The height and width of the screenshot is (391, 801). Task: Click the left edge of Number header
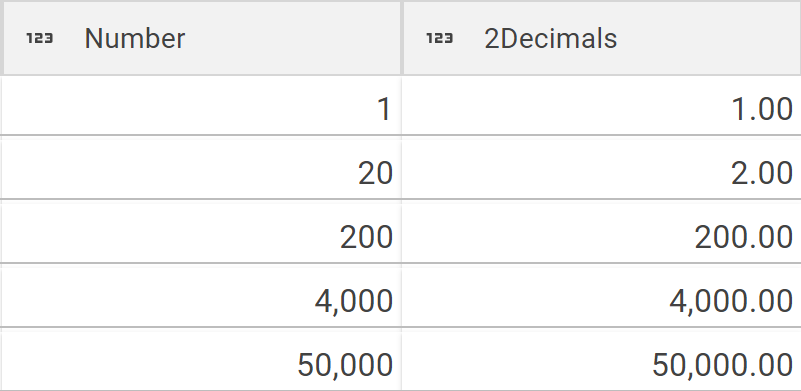2,38
